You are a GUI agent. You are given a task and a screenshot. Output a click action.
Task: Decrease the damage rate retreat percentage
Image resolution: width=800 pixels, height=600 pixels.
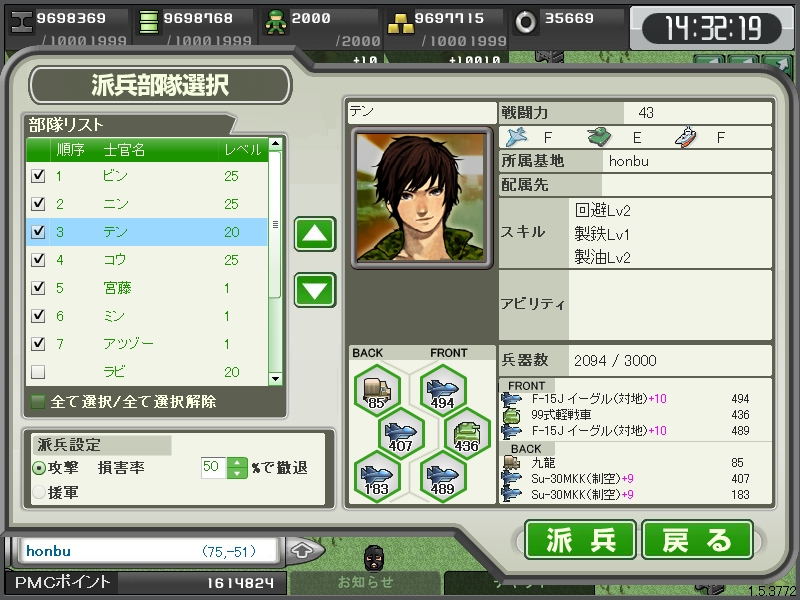[x=237, y=473]
